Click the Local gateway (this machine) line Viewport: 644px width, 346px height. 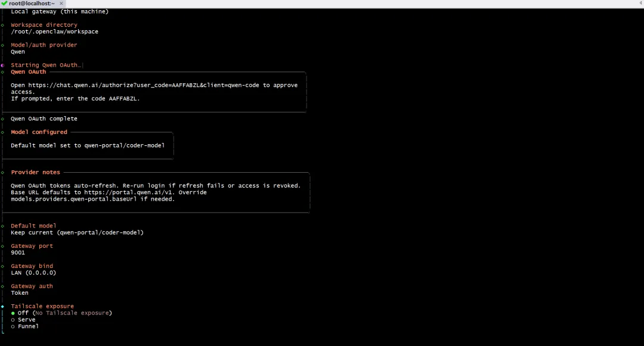pyautogui.click(x=60, y=11)
